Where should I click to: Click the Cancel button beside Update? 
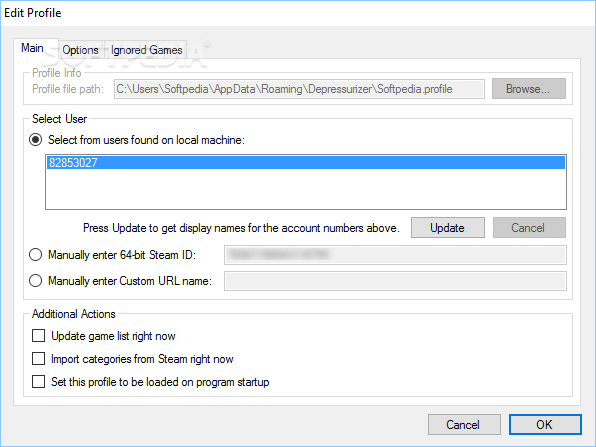pyautogui.click(x=529, y=228)
